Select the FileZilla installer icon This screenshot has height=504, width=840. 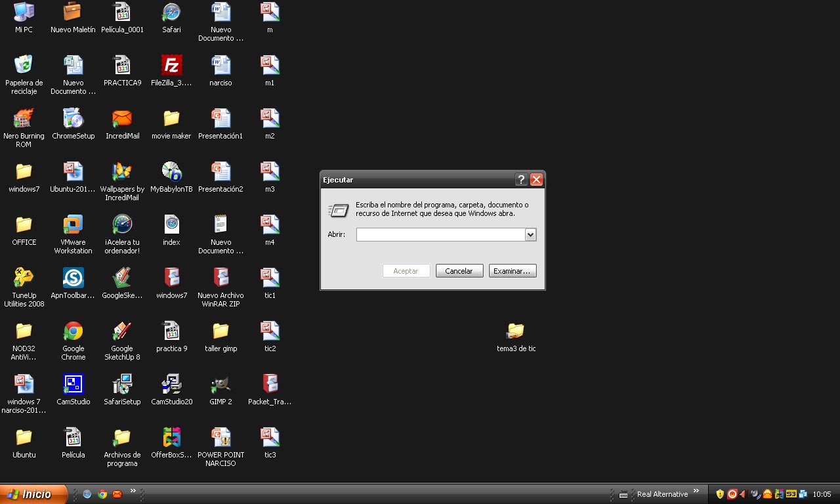(171, 70)
